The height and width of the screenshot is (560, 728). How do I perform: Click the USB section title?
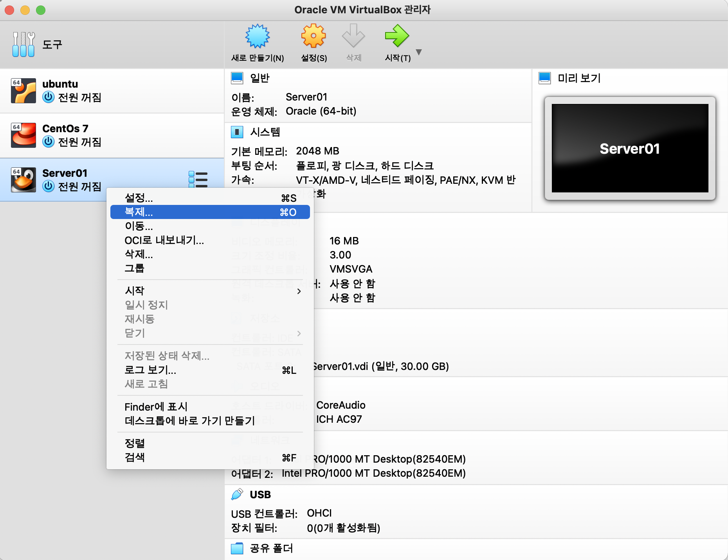tap(260, 495)
